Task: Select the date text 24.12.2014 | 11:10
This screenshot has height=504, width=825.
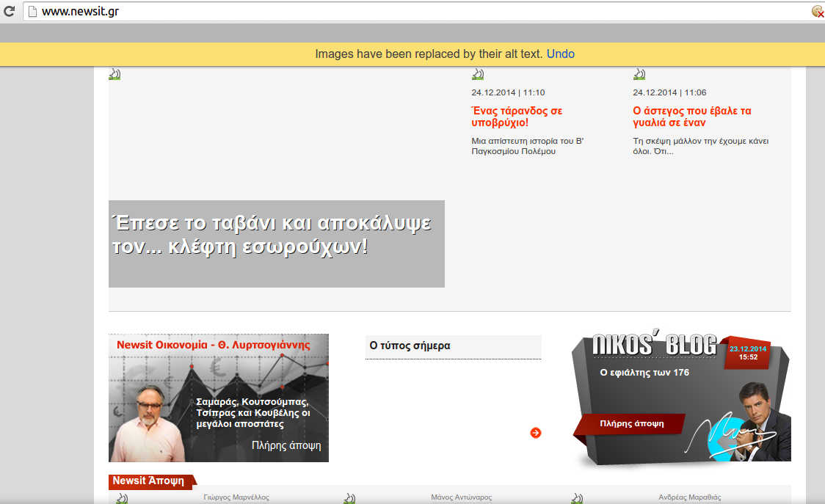Action: 508,92
